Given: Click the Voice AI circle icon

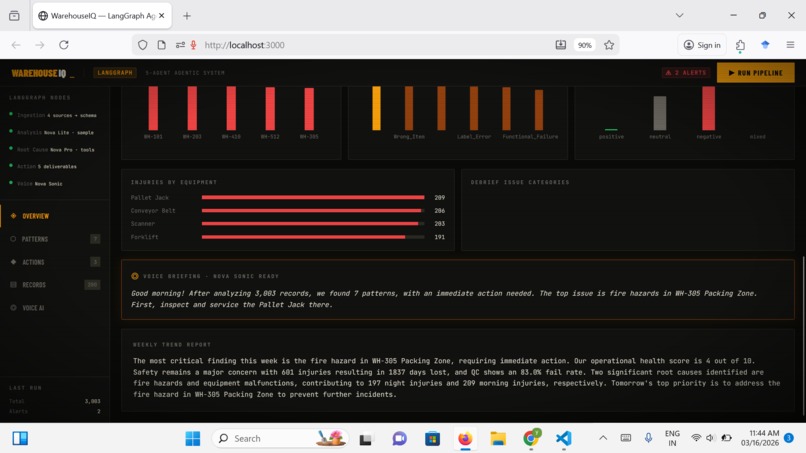Looking at the screenshot, I should [x=13, y=308].
